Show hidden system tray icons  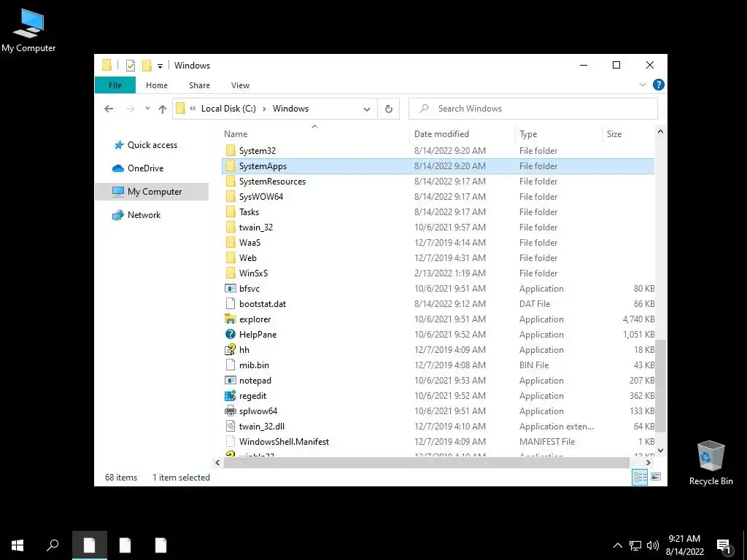point(617,545)
